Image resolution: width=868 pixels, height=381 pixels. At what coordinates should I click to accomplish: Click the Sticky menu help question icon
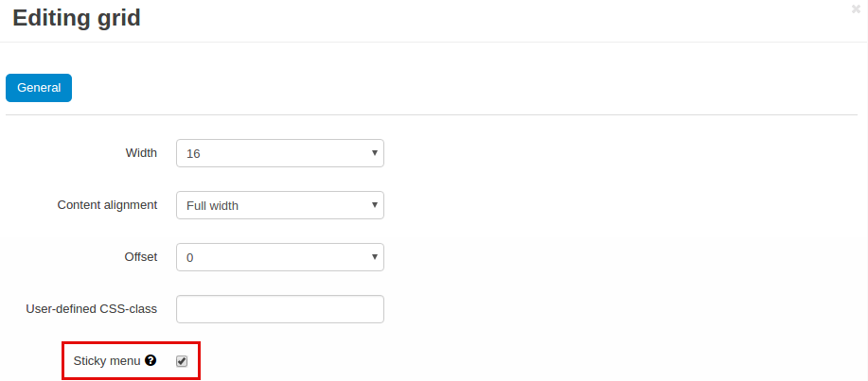coord(150,360)
